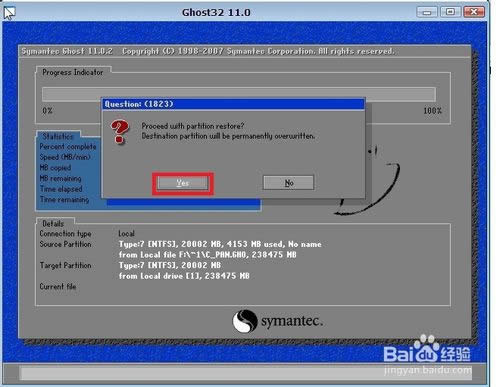This screenshot has height=387, width=500.
Task: Click the Symantec logo emblem
Action: coord(245,321)
